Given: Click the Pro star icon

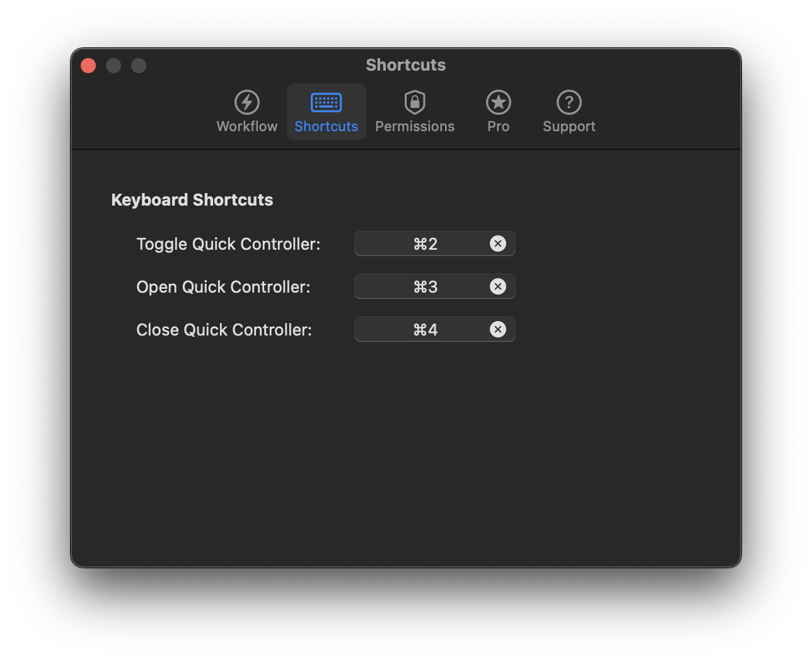Looking at the screenshot, I should click(498, 102).
